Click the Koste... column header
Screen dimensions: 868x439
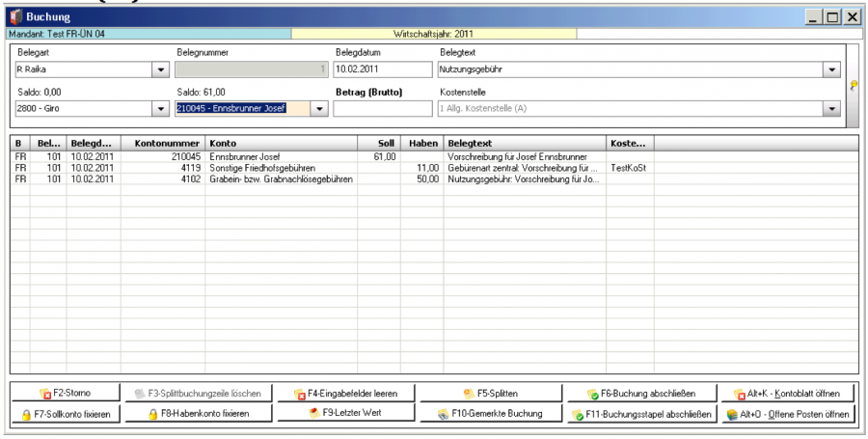(x=630, y=144)
